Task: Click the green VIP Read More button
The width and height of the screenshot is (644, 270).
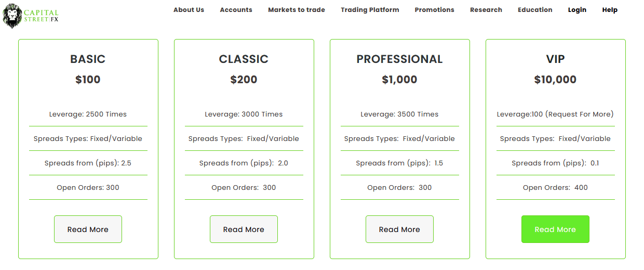Action: pyautogui.click(x=555, y=229)
